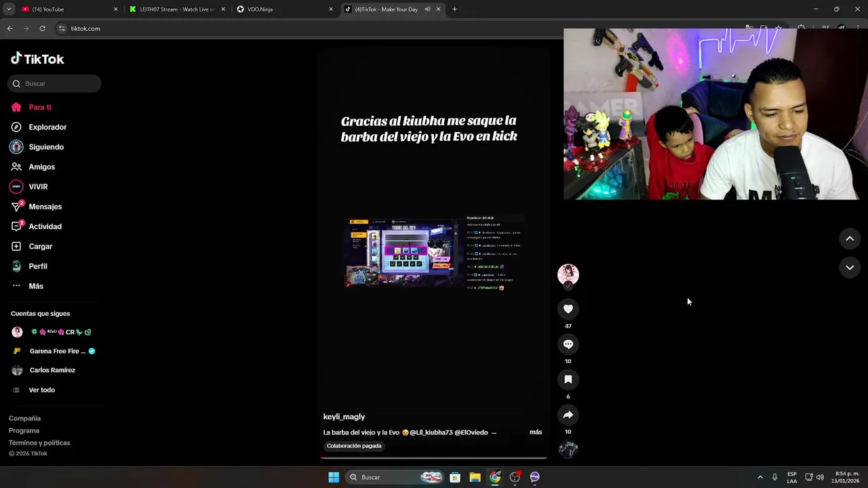This screenshot has height=488, width=868.
Task: Open Garena Free Fire account
Action: point(54,351)
